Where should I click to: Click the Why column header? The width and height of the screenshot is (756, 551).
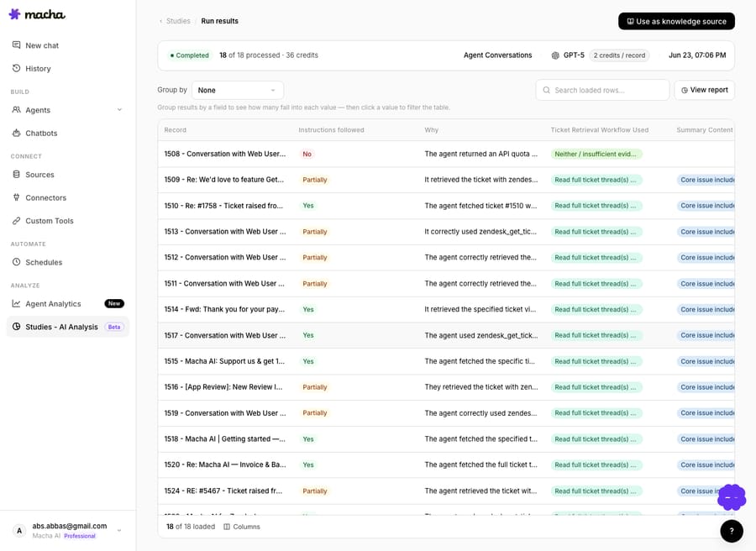[432, 130]
